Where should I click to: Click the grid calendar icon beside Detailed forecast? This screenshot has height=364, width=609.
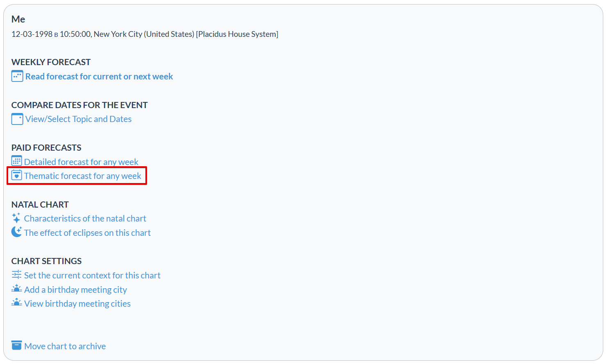[x=16, y=161]
